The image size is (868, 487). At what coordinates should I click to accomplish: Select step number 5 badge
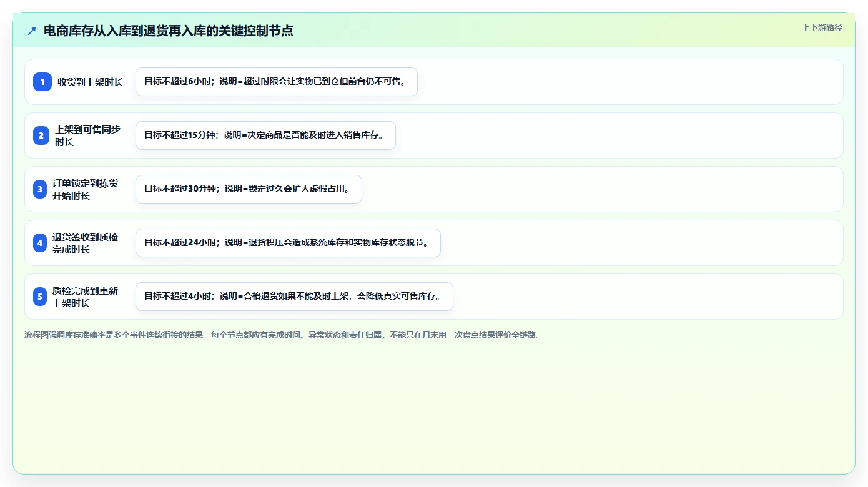click(40, 297)
